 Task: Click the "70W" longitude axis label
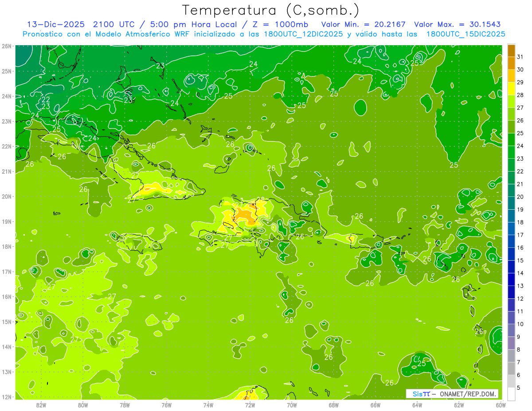(292, 405)
